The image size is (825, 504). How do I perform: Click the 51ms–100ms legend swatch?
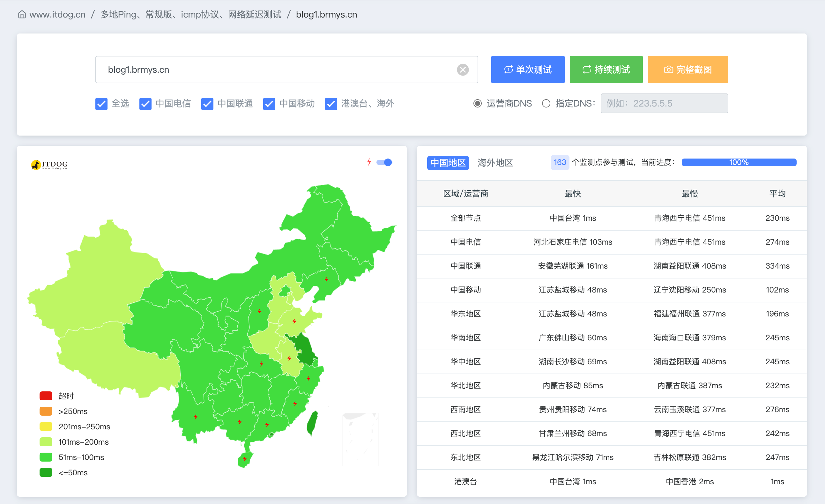coord(46,457)
